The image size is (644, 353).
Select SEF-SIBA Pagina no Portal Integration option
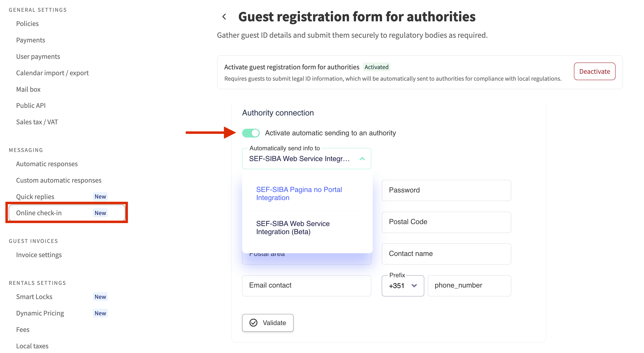coord(299,193)
